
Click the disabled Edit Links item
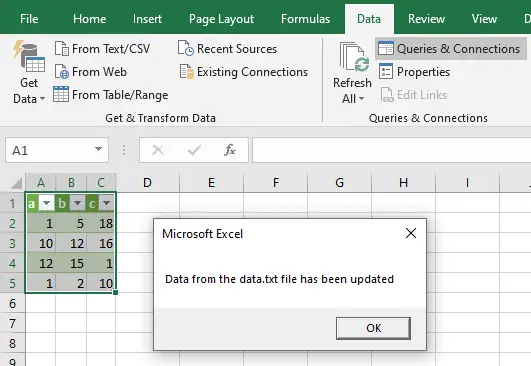click(x=414, y=95)
